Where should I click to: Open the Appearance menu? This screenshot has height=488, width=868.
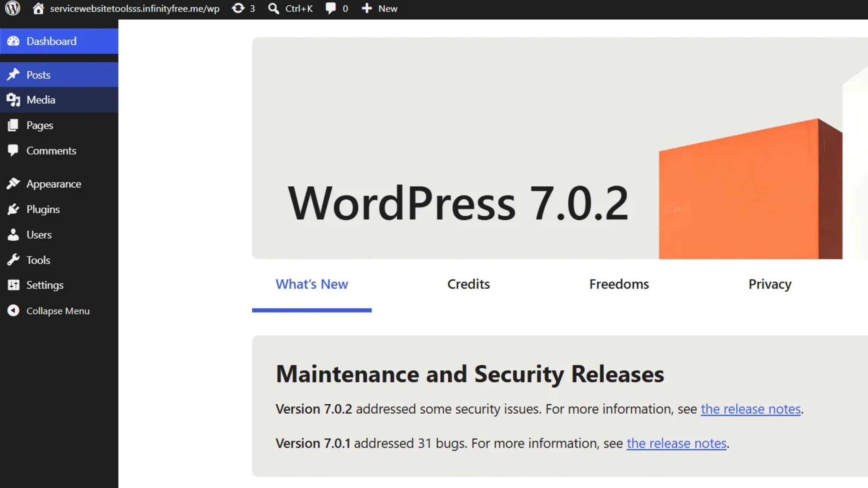point(59,184)
